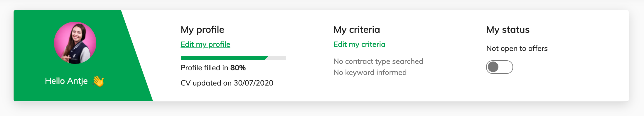This screenshot has height=116, width=644.
Task: Click the My criteria heading
Action: point(357,30)
